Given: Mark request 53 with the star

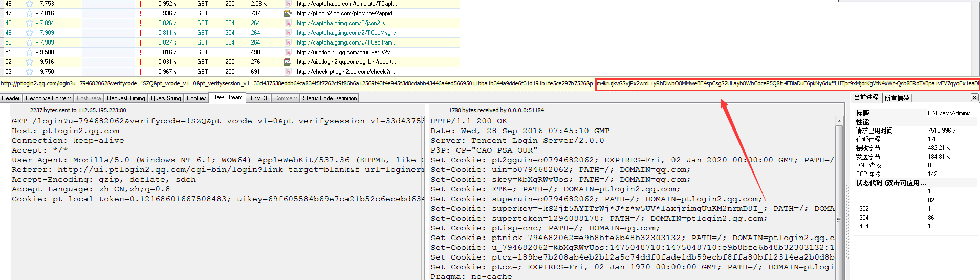Looking at the screenshot, I should pos(29,72).
